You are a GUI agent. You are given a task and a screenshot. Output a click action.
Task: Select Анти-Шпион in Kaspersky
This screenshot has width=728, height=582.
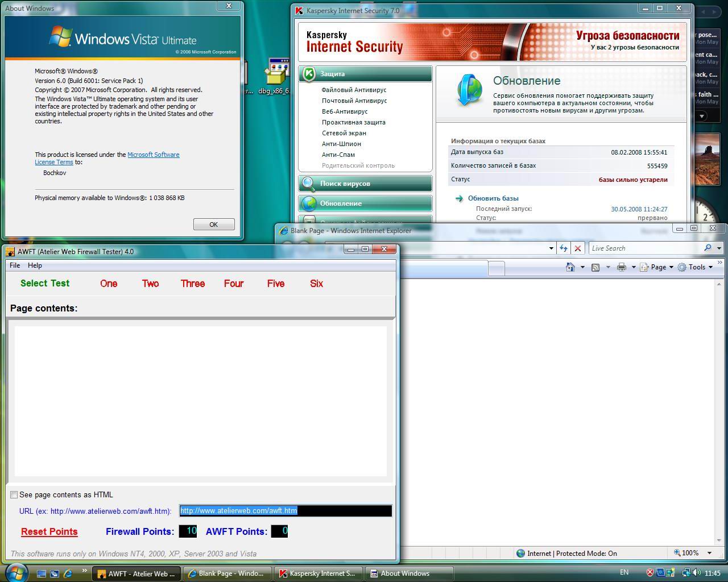click(x=341, y=144)
